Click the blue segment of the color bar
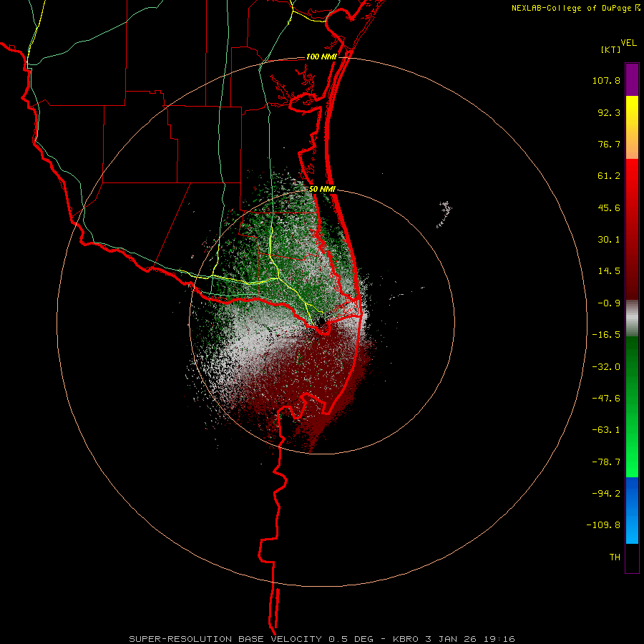This screenshot has height=644, width=644. pos(632,510)
